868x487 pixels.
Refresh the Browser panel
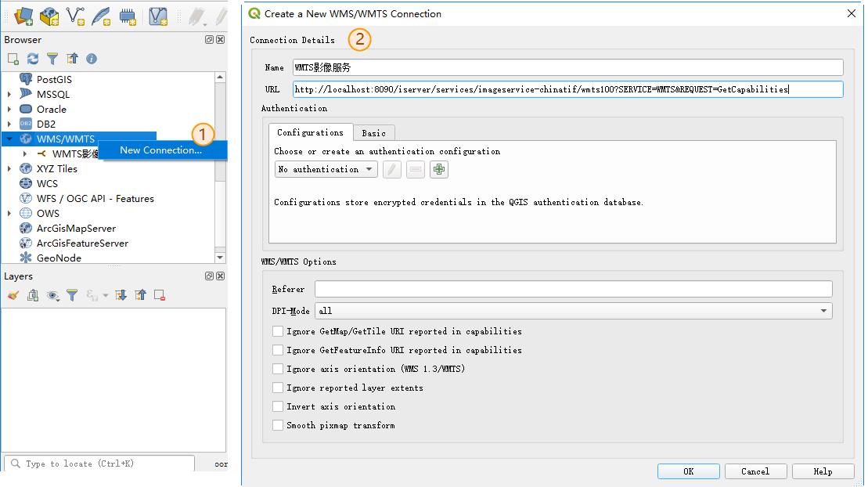(x=33, y=59)
